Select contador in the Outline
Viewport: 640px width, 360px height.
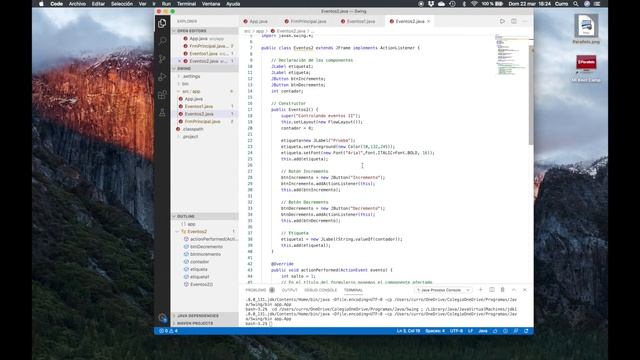point(199,262)
